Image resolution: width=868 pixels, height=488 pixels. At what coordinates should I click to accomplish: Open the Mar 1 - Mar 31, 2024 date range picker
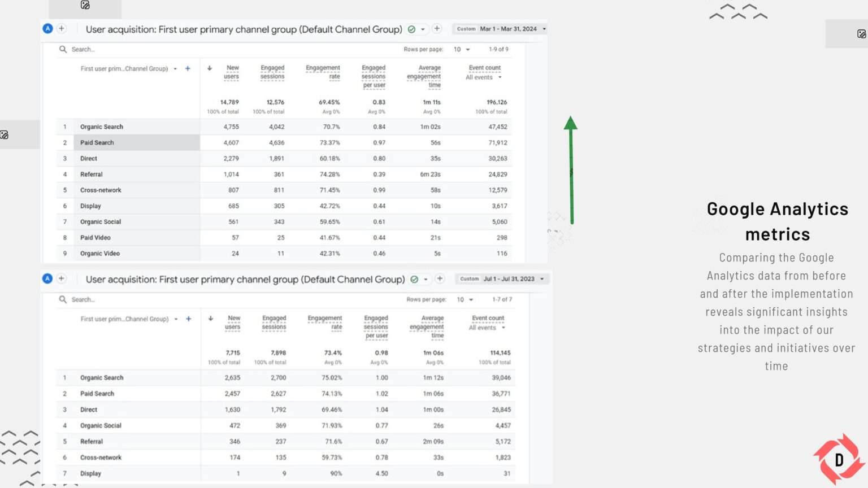[x=501, y=29]
